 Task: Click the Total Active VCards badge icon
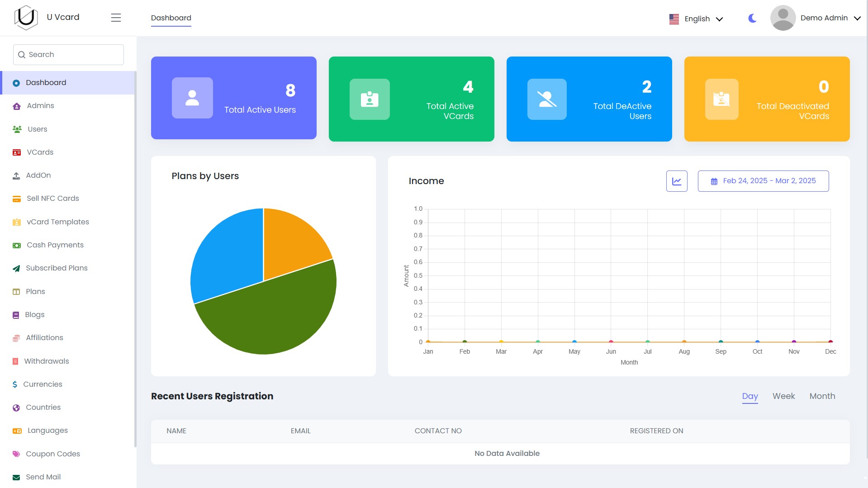click(370, 99)
